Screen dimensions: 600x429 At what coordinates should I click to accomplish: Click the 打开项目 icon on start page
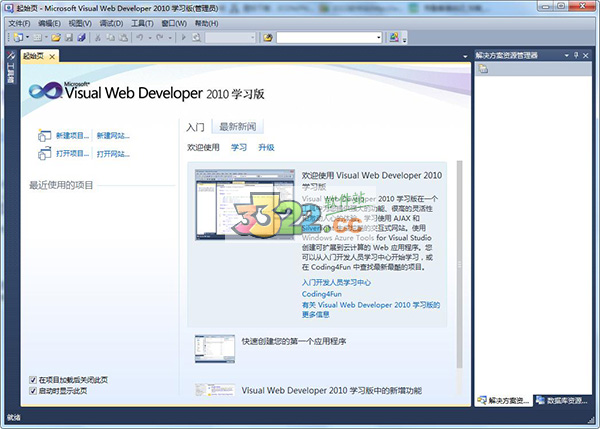coord(44,154)
